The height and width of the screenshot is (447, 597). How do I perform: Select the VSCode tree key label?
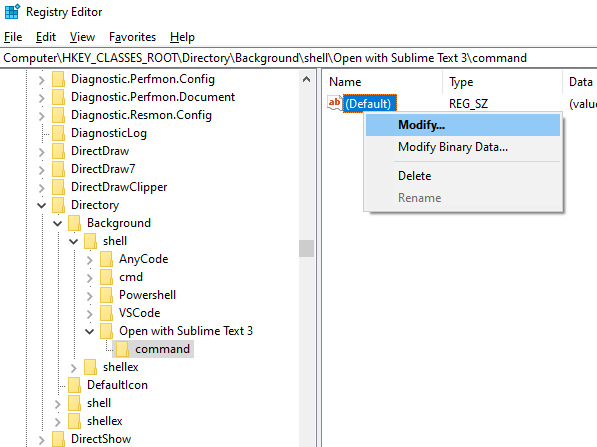point(139,313)
